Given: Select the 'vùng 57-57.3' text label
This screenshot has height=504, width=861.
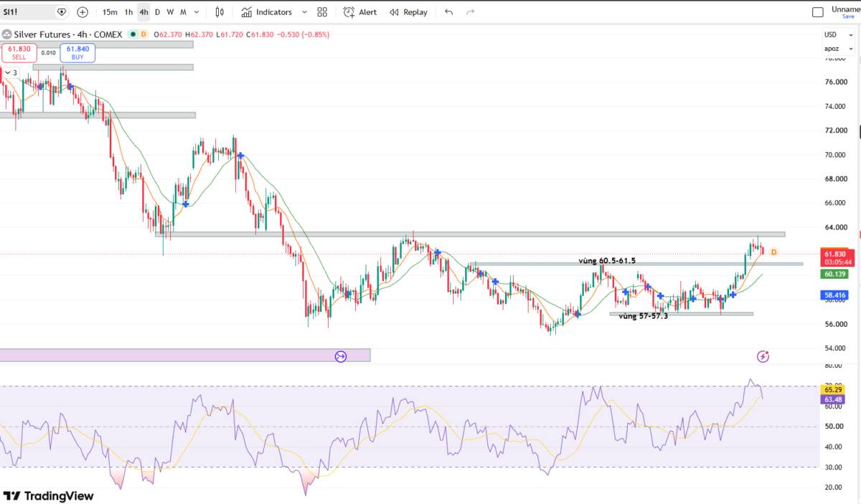Looking at the screenshot, I should [x=643, y=315].
